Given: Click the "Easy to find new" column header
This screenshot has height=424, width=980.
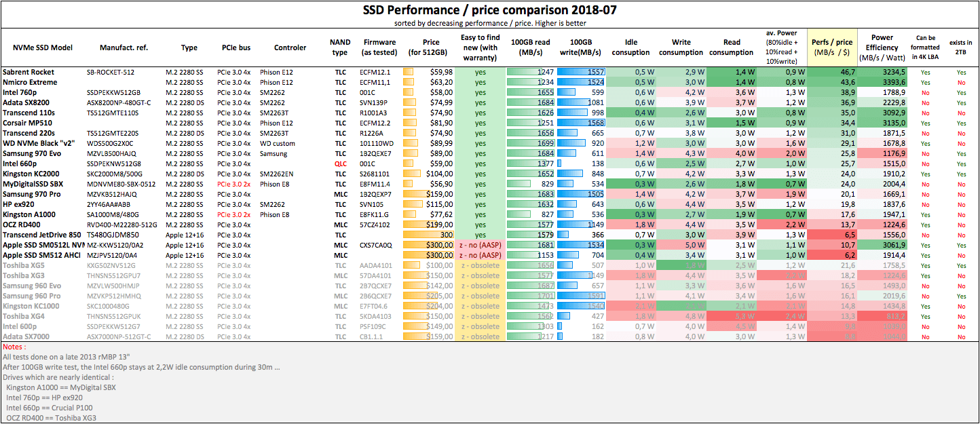Looking at the screenshot, I should 479,47.
